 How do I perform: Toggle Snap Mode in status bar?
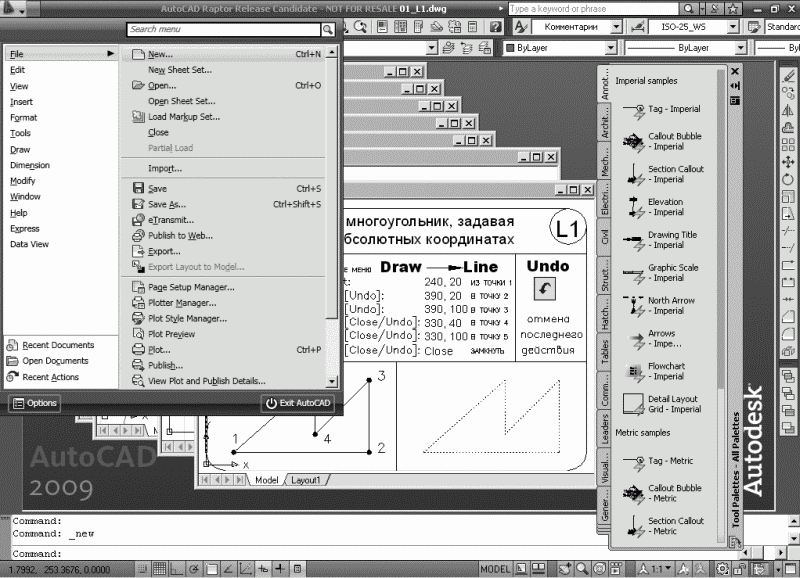point(143,568)
